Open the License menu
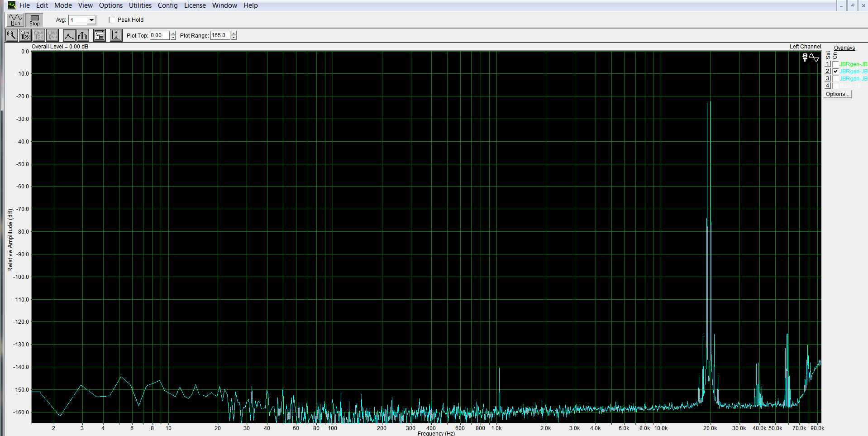The height and width of the screenshot is (436, 868). tap(195, 5)
